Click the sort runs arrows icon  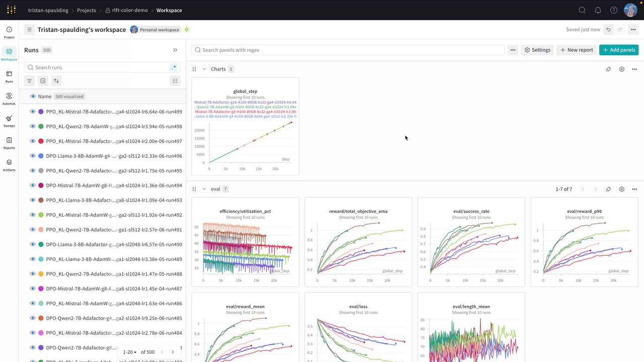pyautogui.click(x=56, y=80)
